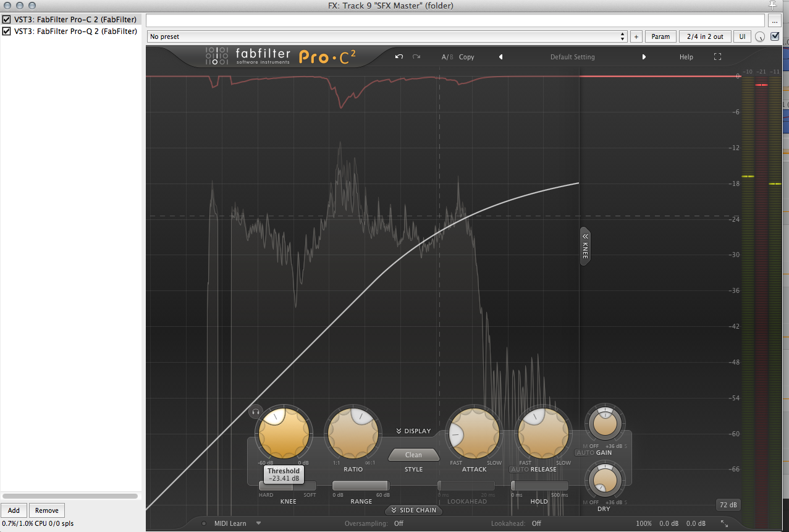
Task: Open the Help menu
Action: pos(686,57)
